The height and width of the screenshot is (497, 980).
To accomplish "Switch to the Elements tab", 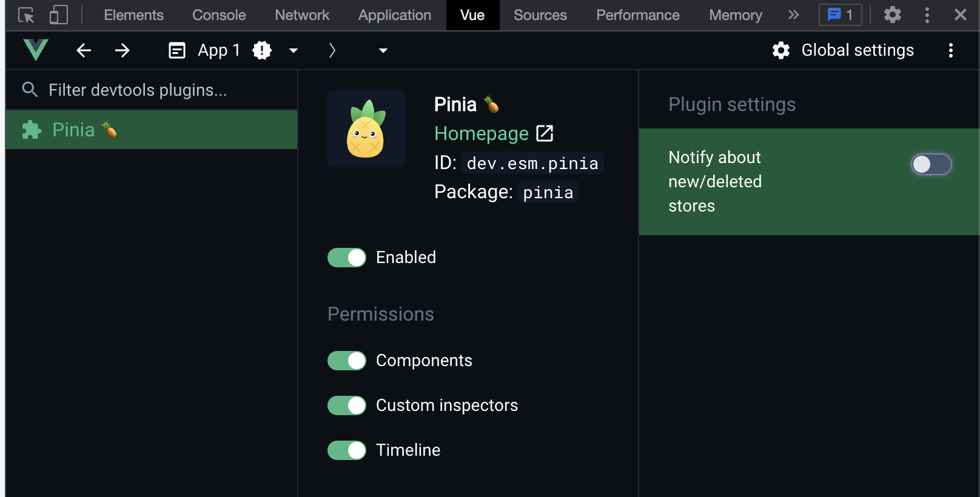I will [134, 15].
